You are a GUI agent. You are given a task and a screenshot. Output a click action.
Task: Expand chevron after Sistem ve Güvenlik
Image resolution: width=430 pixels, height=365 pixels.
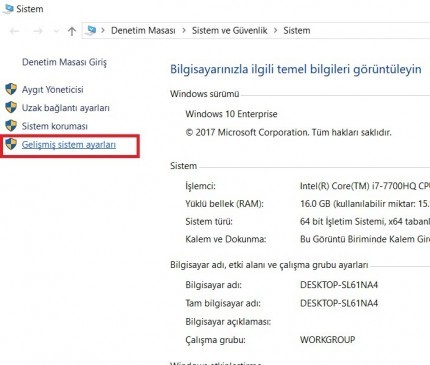[x=275, y=31]
